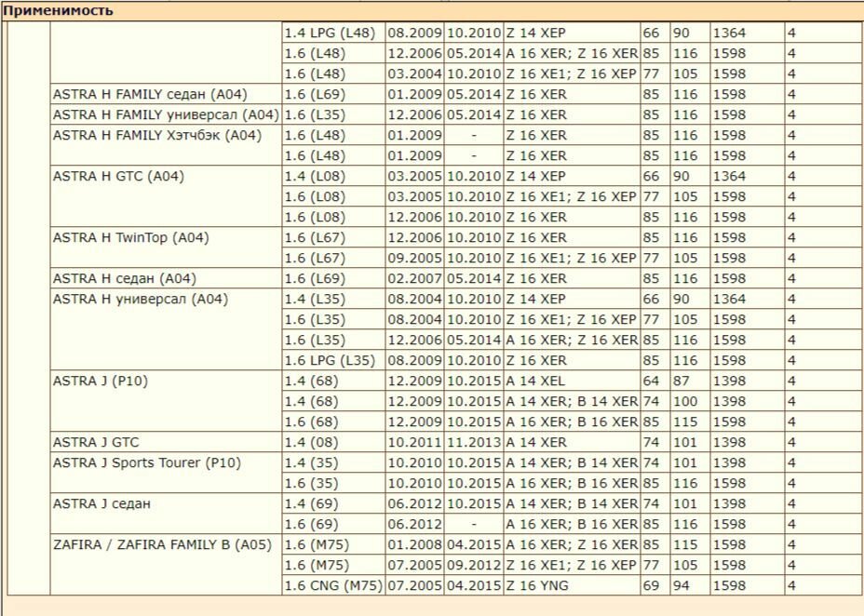The width and height of the screenshot is (864, 616).
Task: Select 'ASTRA H FAMILY седан (A04)' model cell
Action: (x=166, y=95)
